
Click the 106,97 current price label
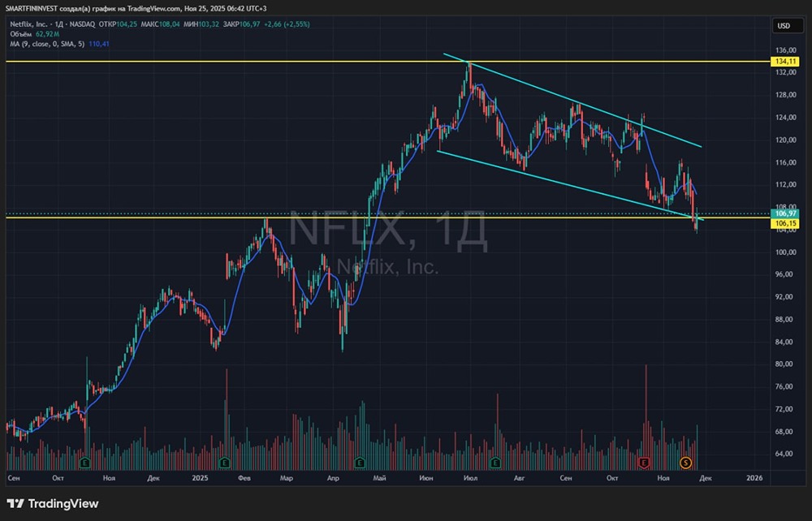pyautogui.click(x=785, y=213)
